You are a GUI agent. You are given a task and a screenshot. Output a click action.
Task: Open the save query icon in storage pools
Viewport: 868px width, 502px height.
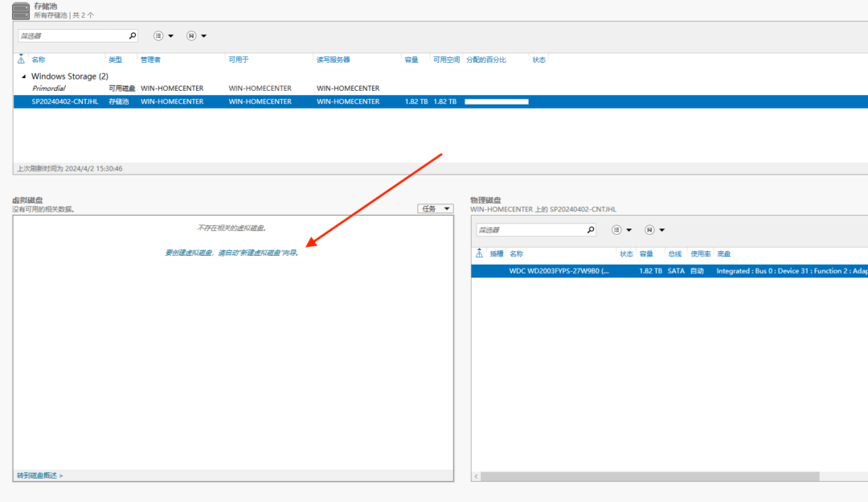(191, 36)
